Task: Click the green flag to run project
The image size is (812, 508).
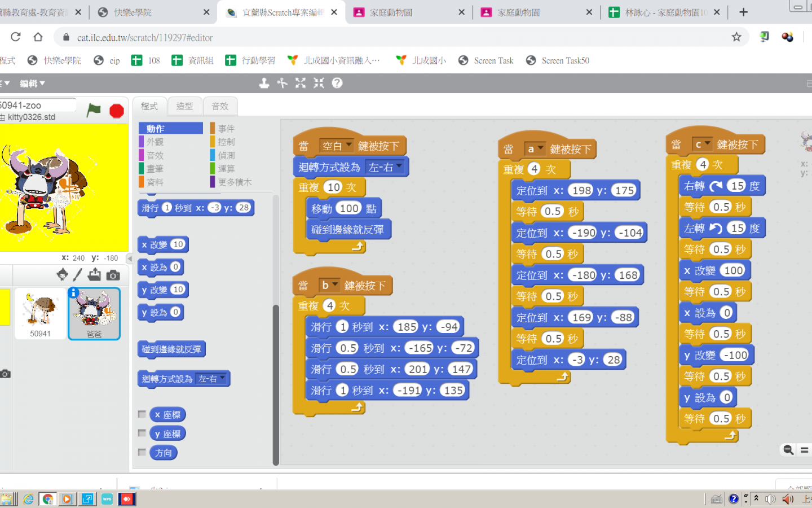Action: [x=94, y=110]
